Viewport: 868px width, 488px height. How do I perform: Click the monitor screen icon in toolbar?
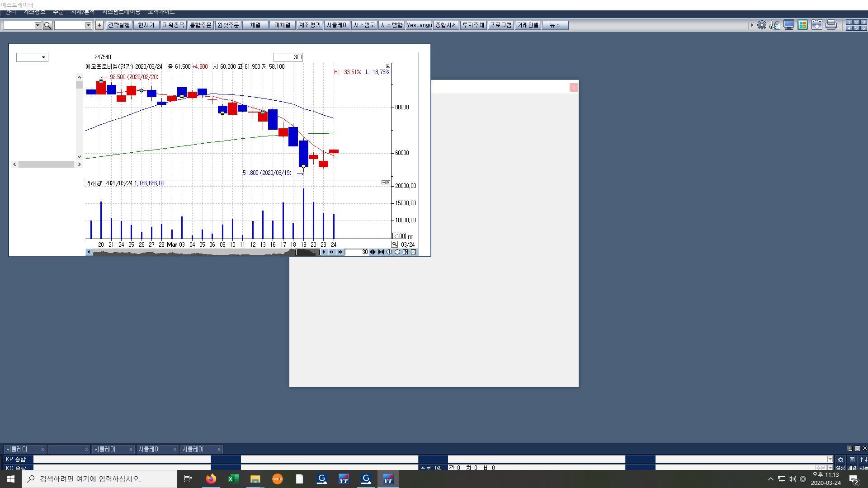pyautogui.click(x=789, y=25)
